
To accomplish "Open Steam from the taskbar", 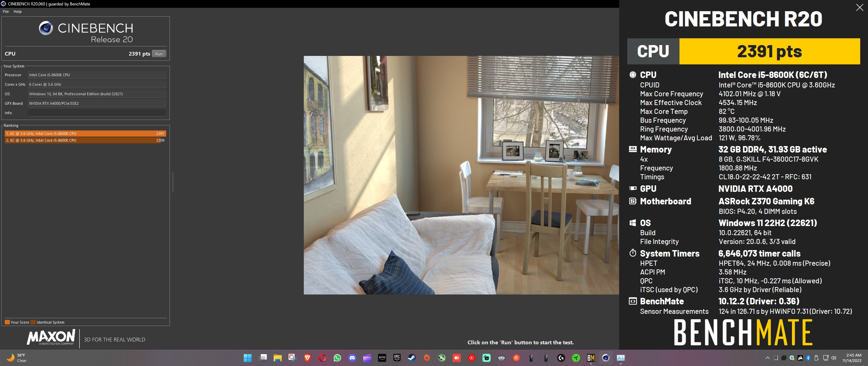I will pyautogui.click(x=412, y=358).
